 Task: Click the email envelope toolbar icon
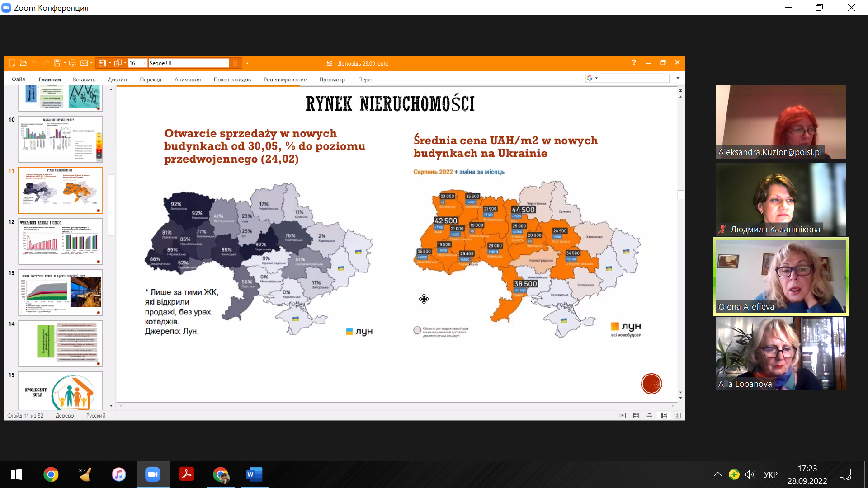point(84,63)
